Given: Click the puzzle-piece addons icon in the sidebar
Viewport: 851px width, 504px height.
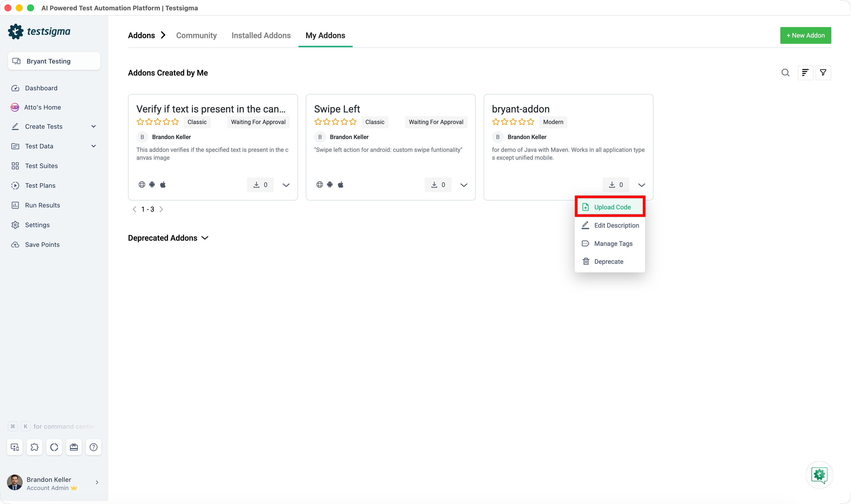Looking at the screenshot, I should click(34, 447).
